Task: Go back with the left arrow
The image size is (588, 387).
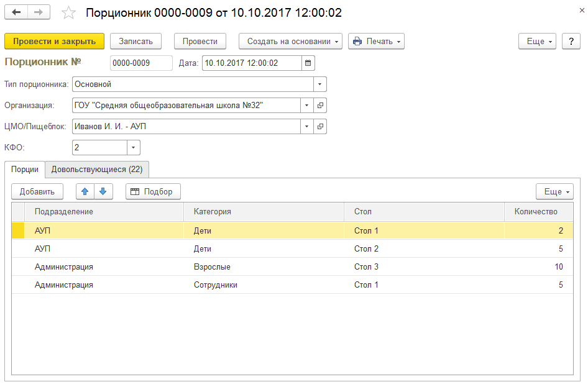Action: (16, 12)
